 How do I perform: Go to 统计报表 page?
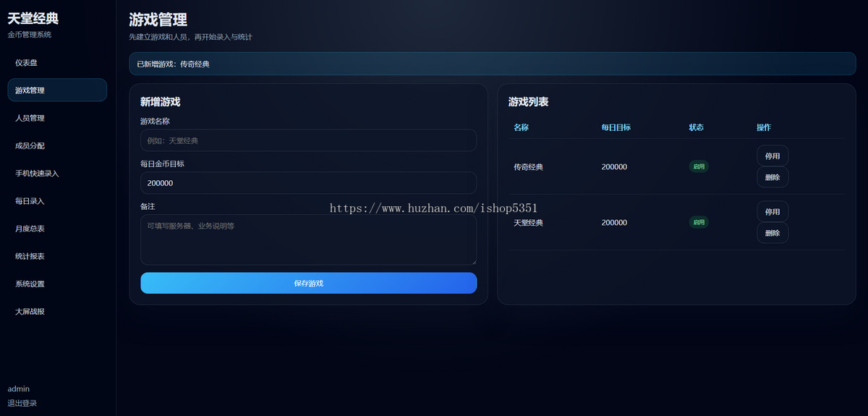click(x=57, y=256)
